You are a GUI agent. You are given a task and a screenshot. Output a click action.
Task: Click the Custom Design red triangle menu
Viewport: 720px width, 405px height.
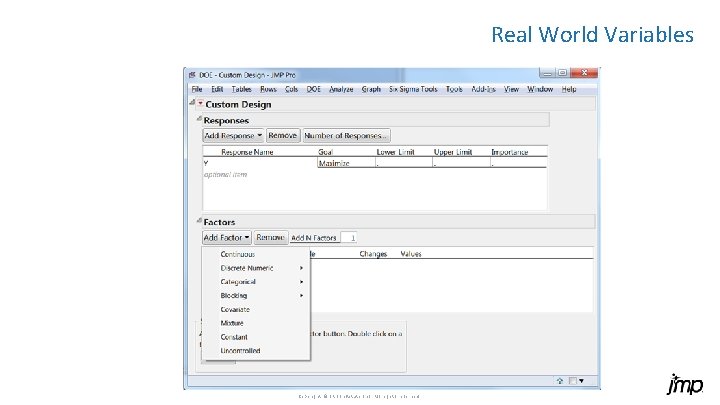point(201,104)
